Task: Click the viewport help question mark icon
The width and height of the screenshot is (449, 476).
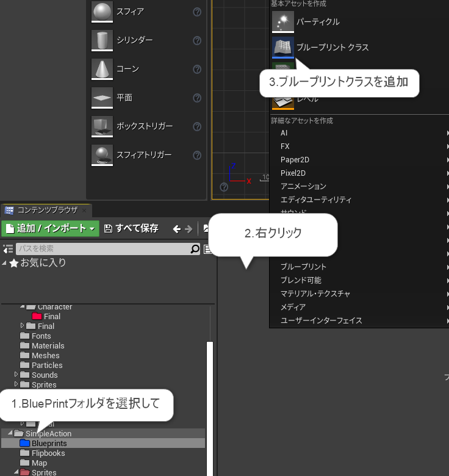Action: 224,187
